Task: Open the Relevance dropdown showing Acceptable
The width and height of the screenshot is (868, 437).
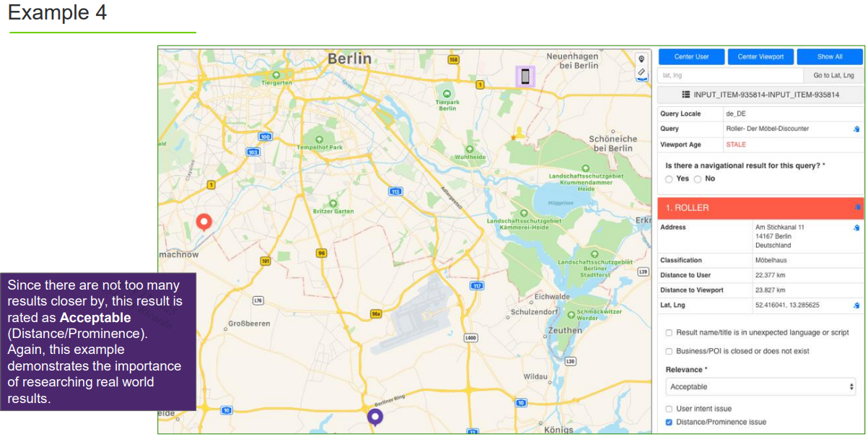Action: 760,387
